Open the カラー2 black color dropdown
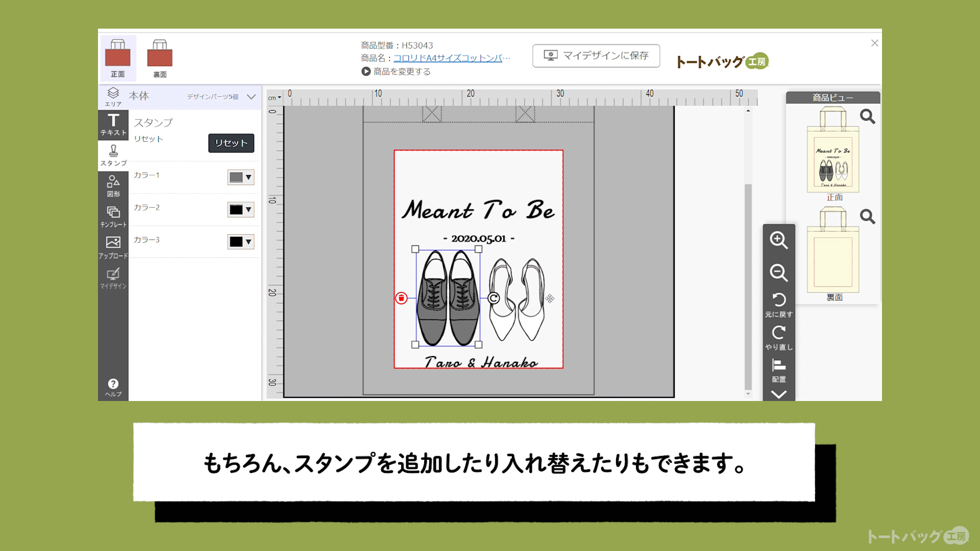 (x=241, y=209)
